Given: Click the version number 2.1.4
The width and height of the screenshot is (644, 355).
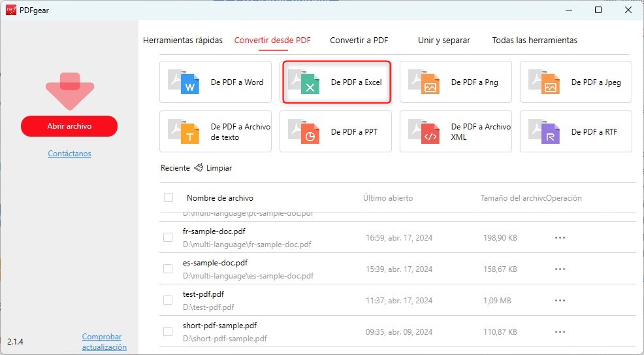Looking at the screenshot, I should click(15, 341).
